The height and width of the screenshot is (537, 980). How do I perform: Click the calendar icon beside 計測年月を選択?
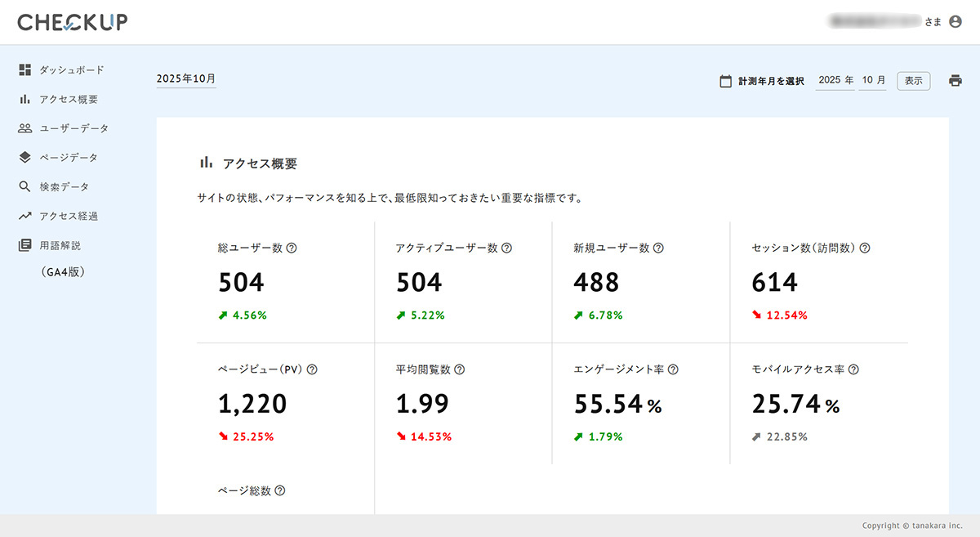click(x=725, y=81)
